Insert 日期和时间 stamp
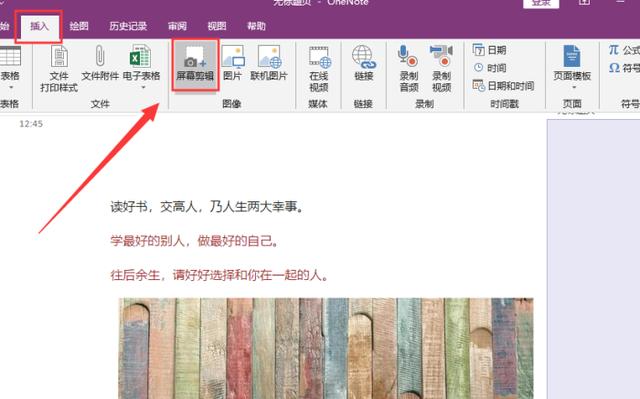The image size is (640, 399). pos(503,86)
